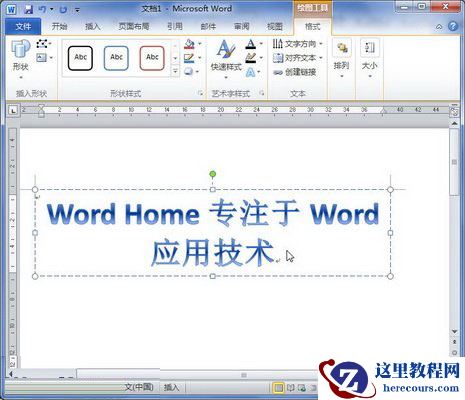465x400 pixels.
Task: Apply the black outline Abc shape style
Action: click(80, 58)
